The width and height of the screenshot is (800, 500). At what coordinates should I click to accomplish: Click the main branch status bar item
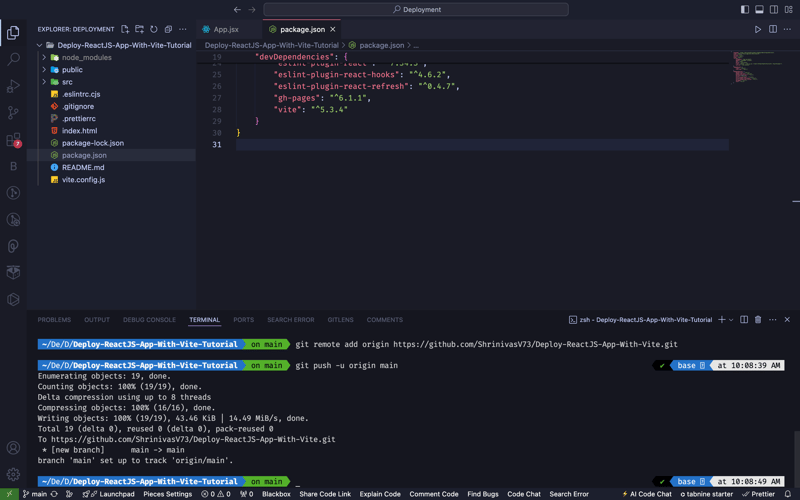[x=35, y=494]
